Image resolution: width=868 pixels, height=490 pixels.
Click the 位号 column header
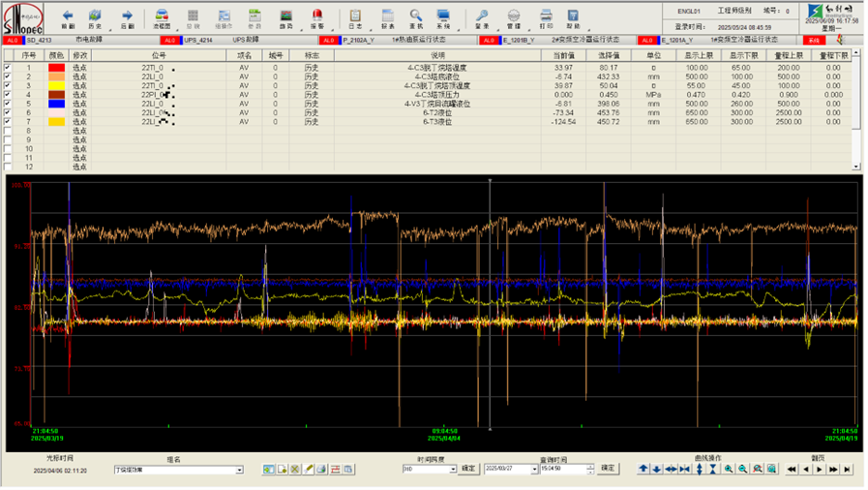[159, 56]
